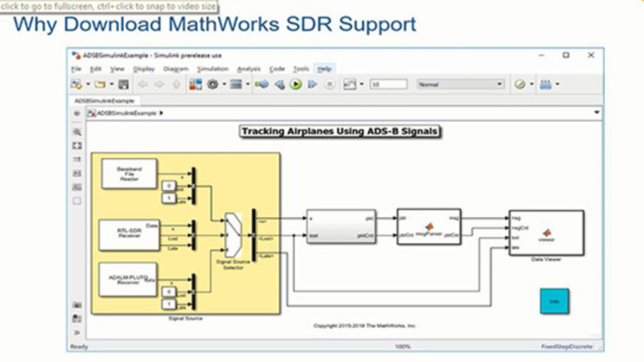Click the green Run simulation button
Screen dimensions: 644x362
296,84
